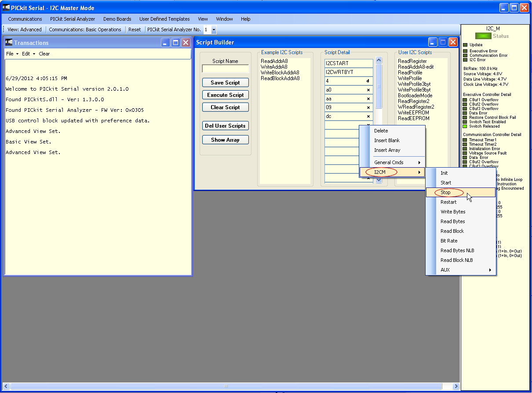Viewport: 532px width, 393px height.
Task: Select Read Block NLB command
Action: tap(461, 260)
